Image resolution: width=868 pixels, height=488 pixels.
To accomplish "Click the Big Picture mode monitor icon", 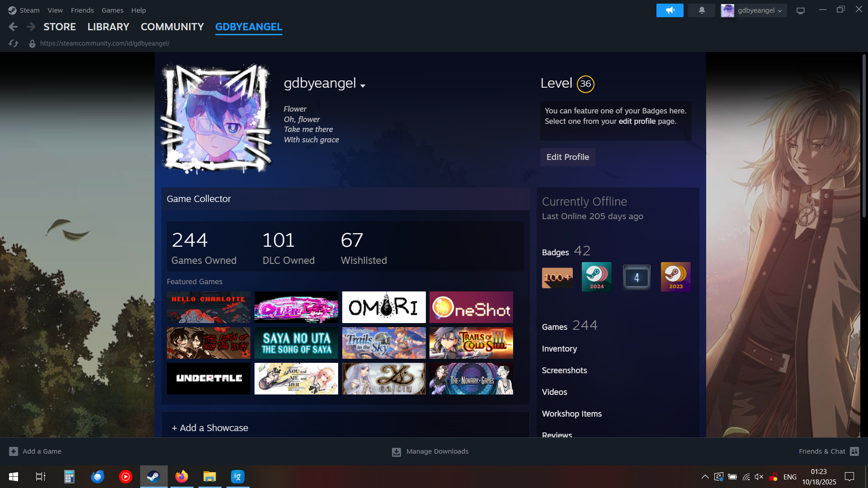I will [801, 10].
